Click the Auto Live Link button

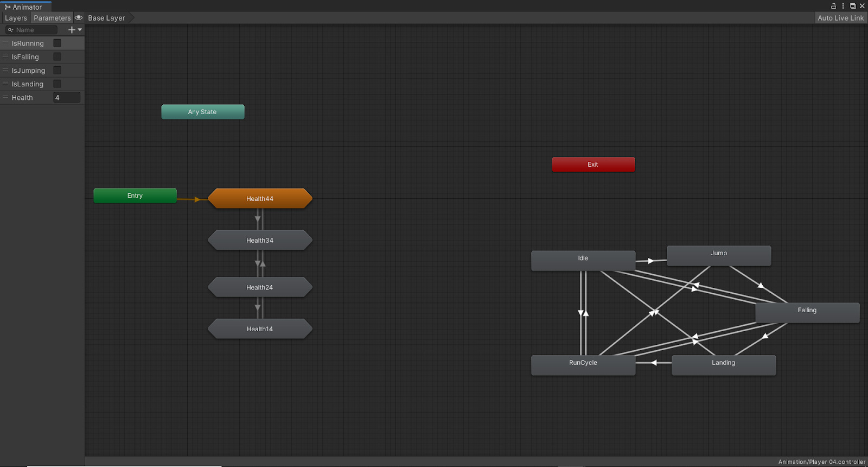(840, 18)
